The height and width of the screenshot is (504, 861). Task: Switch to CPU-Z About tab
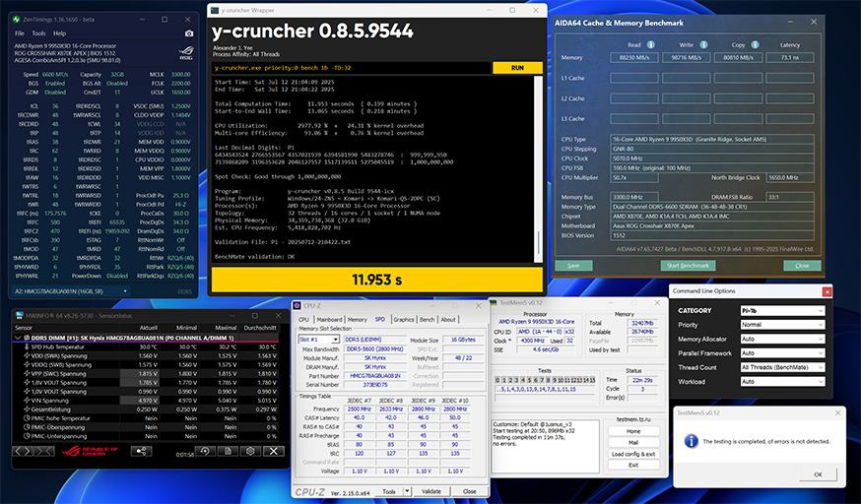448,319
